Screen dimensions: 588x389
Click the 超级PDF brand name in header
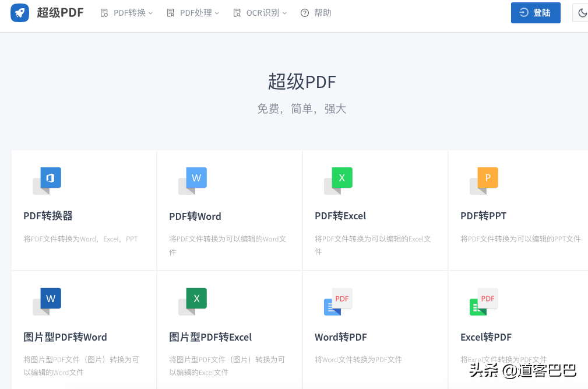(x=60, y=13)
